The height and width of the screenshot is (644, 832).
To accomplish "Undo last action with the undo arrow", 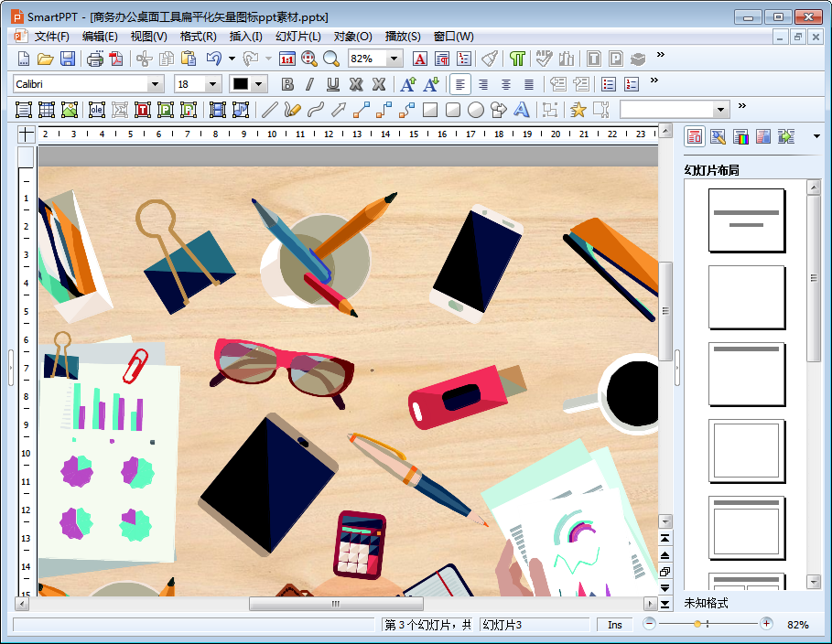I will (x=214, y=59).
